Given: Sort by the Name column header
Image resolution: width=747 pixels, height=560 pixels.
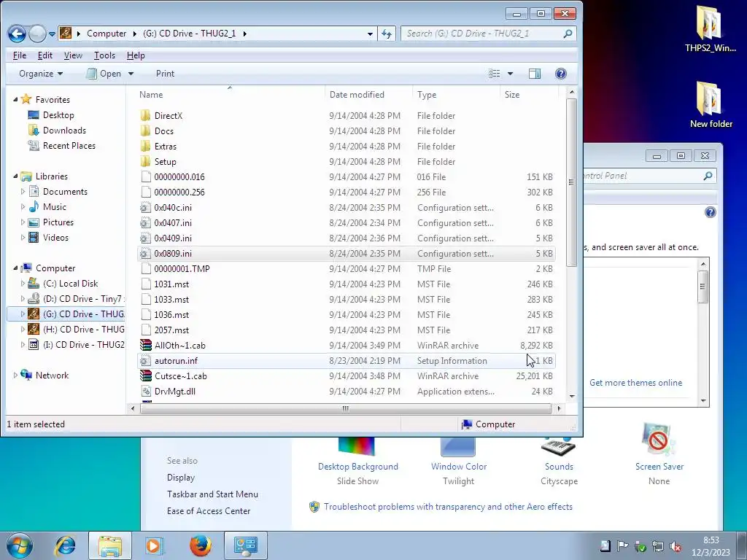Looking at the screenshot, I should (230, 94).
